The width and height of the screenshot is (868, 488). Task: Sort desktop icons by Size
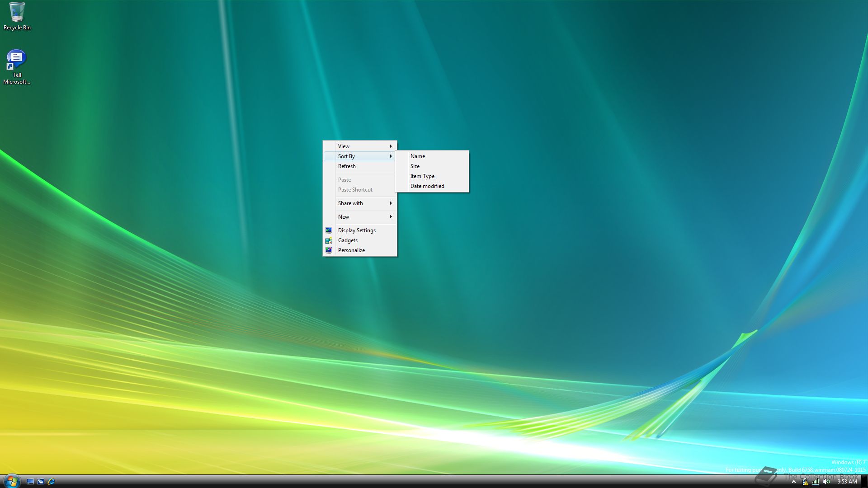pyautogui.click(x=432, y=166)
